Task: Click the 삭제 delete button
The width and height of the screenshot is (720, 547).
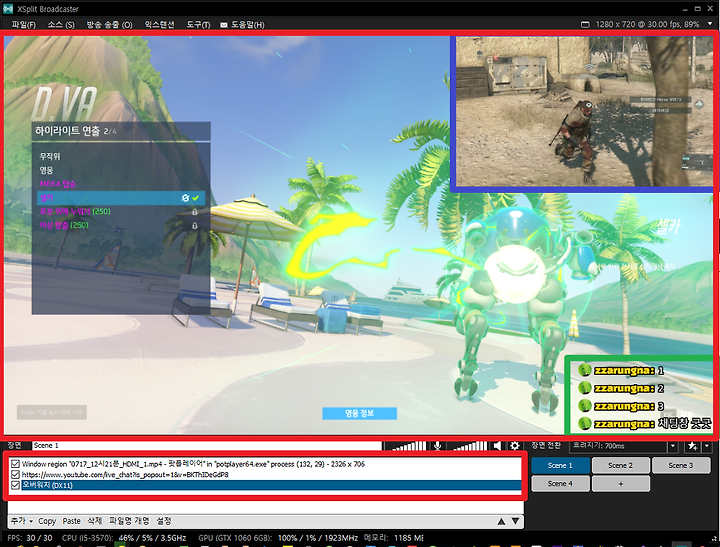Action: 95,521
